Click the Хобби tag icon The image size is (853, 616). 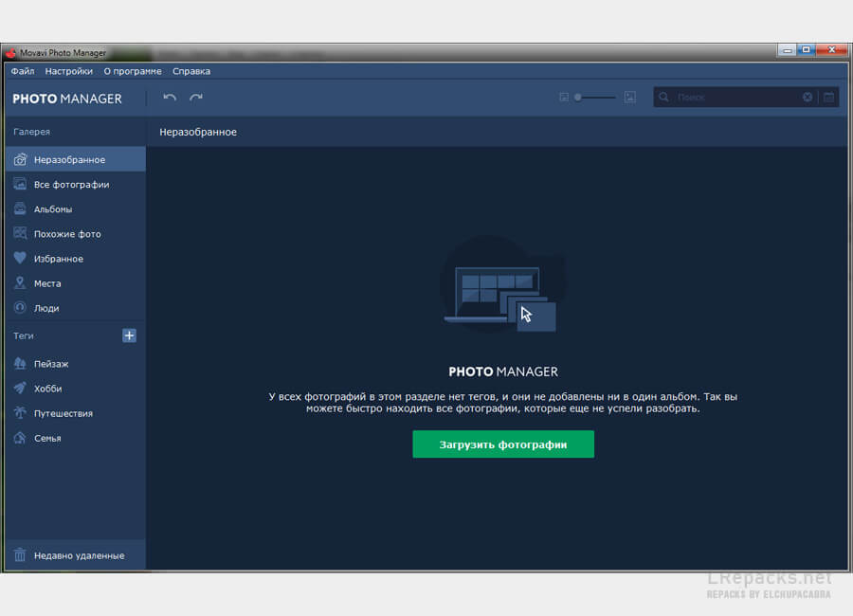pos(20,388)
